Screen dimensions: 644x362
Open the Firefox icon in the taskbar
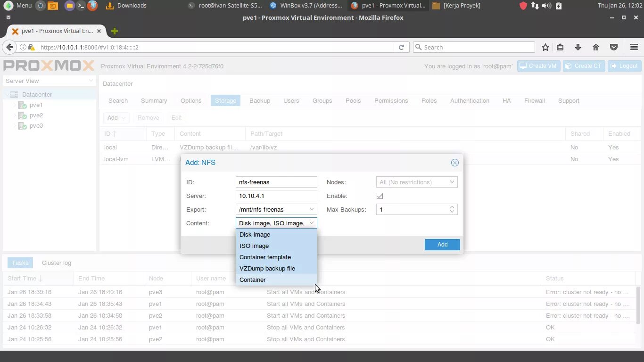(x=91, y=6)
